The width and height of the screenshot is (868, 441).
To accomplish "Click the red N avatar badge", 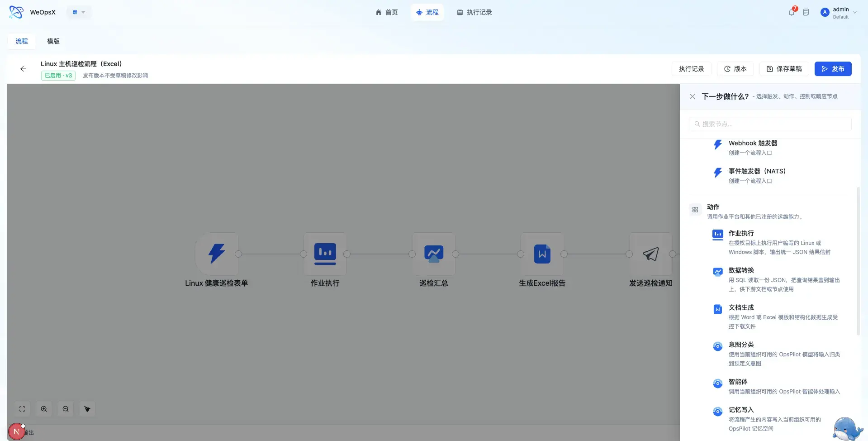I will click(x=17, y=431).
